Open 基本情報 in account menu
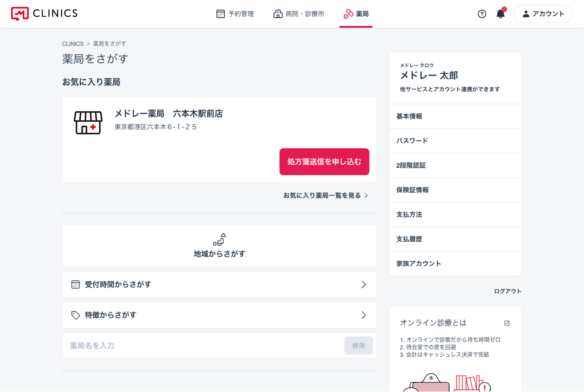This screenshot has width=584, height=392. click(455, 116)
